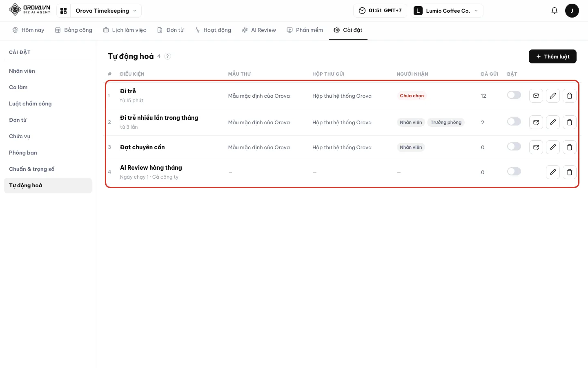Go to Ca làm settings
Image resolution: width=588 pixels, height=368 pixels.
click(48, 87)
